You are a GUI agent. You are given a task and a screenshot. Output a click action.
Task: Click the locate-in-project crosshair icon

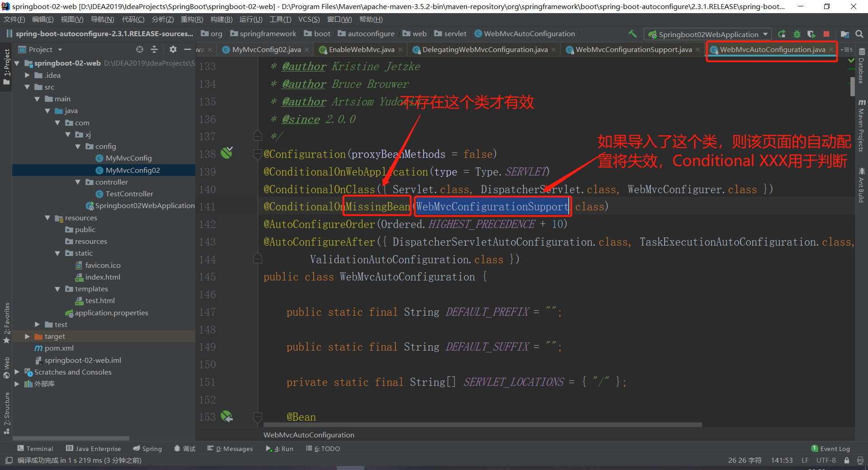[x=140, y=49]
